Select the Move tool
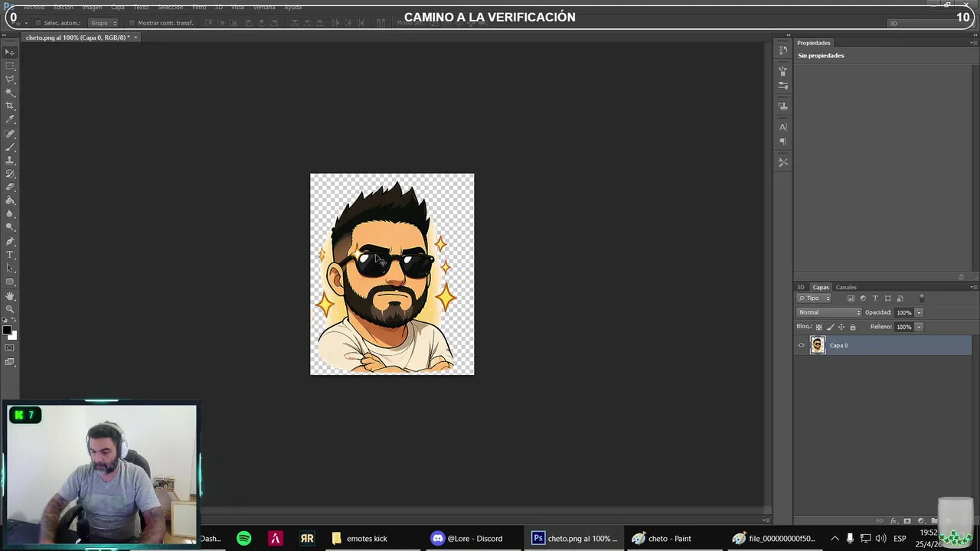Image resolution: width=980 pixels, height=551 pixels. tap(10, 52)
